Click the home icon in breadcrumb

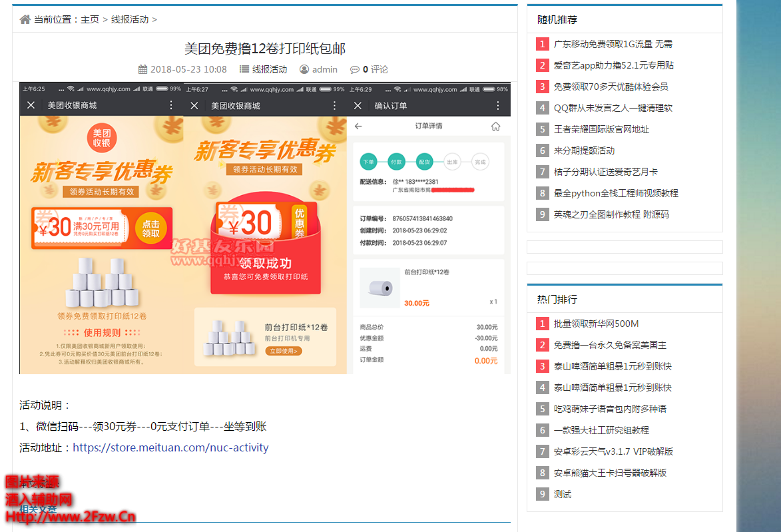pos(25,19)
